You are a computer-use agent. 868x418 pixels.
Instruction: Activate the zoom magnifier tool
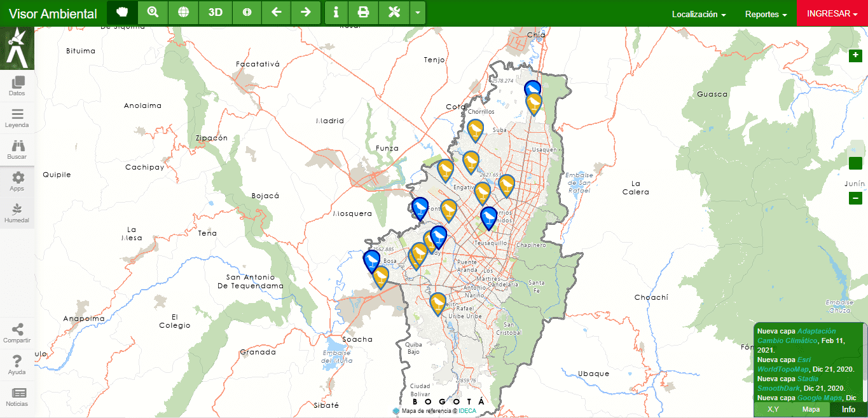(153, 13)
